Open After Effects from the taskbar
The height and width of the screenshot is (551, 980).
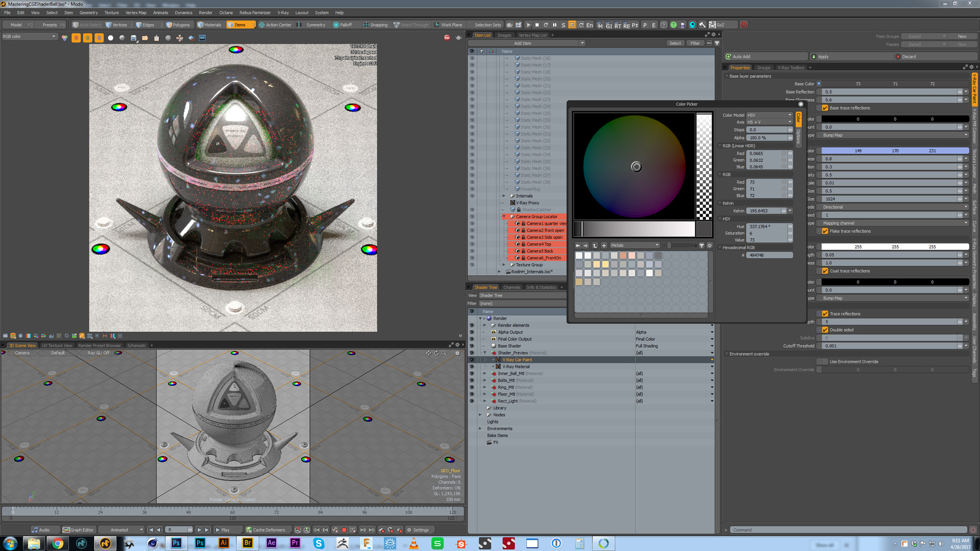(271, 543)
